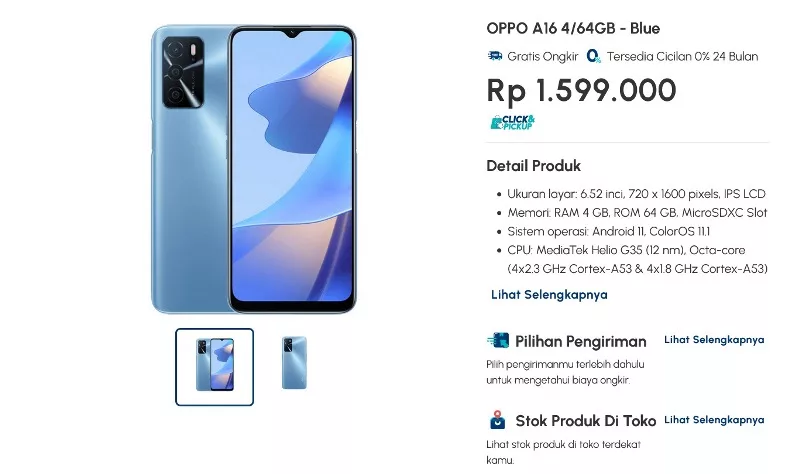Select the back-only phone thumbnail

[x=294, y=363]
